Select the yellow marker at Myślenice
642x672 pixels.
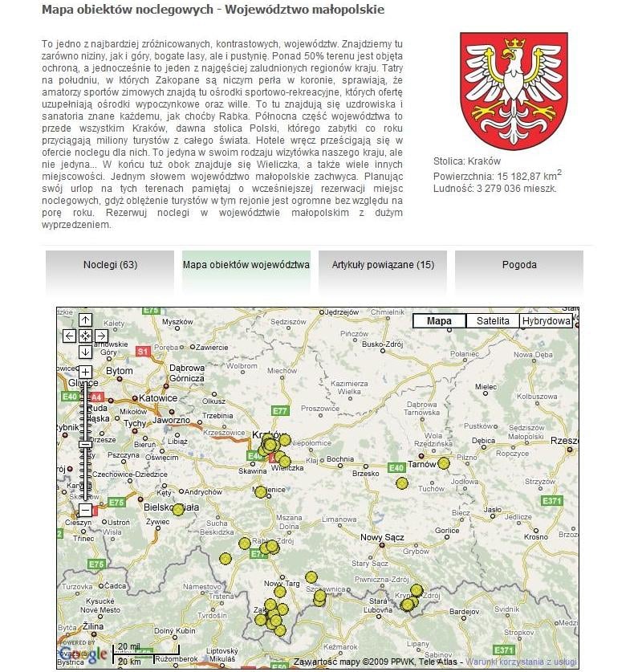pyautogui.click(x=260, y=492)
